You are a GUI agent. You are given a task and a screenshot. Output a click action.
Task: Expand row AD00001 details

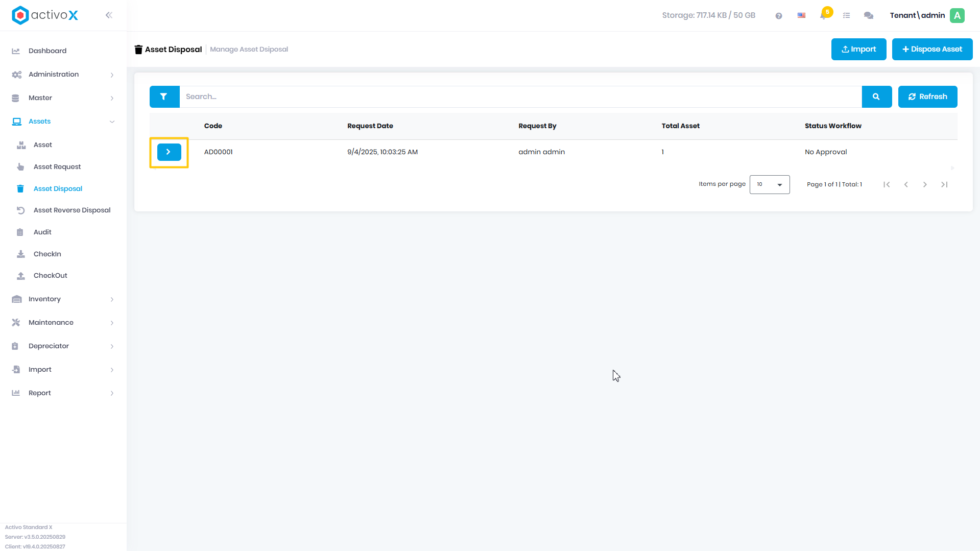tap(169, 152)
